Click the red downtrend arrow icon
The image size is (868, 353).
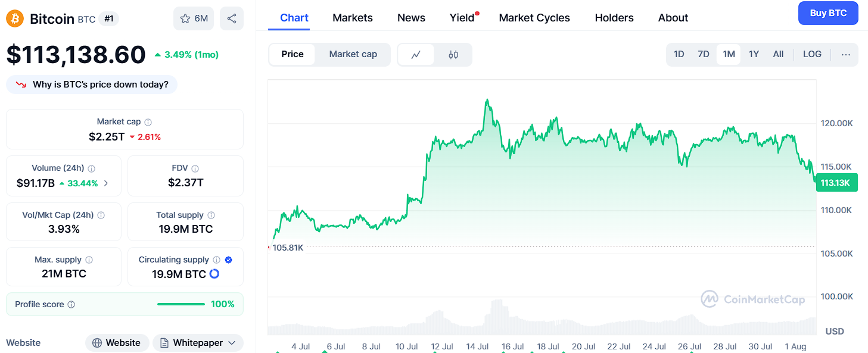coord(21,85)
